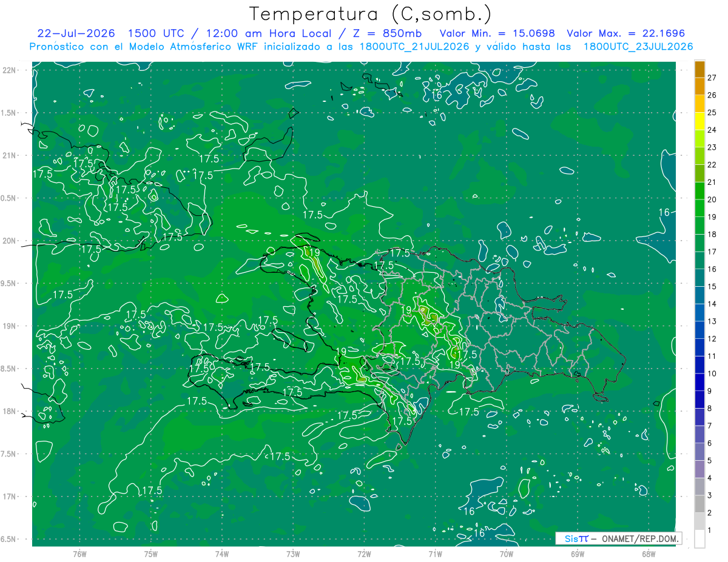Pick the green swatch between 19 and 20
This screenshot has width=728, height=562.
point(699,208)
